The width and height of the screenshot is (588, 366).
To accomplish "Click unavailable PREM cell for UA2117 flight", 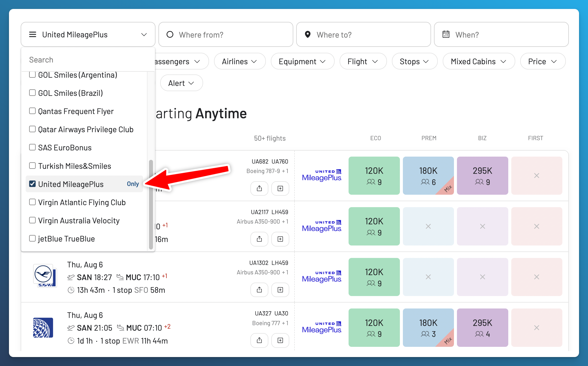I will [428, 226].
